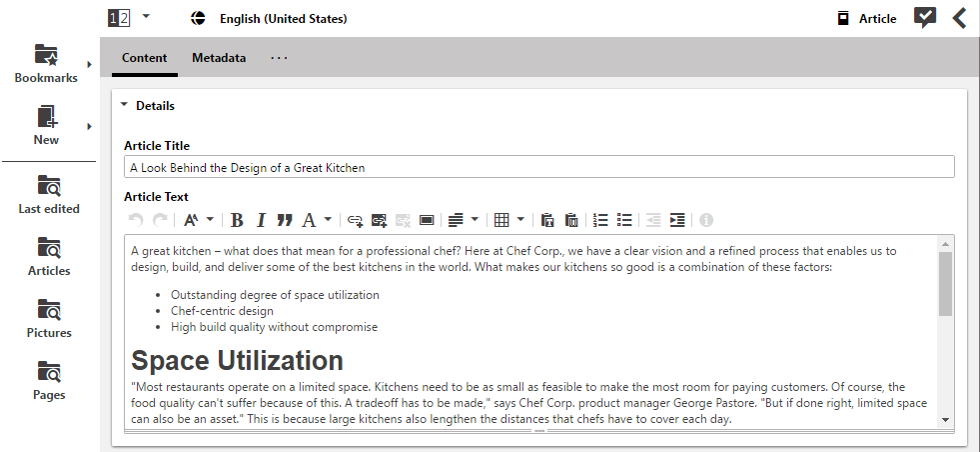Expand the Bookmarks submenu arrow
The width and height of the screenshot is (980, 452).
click(89, 64)
